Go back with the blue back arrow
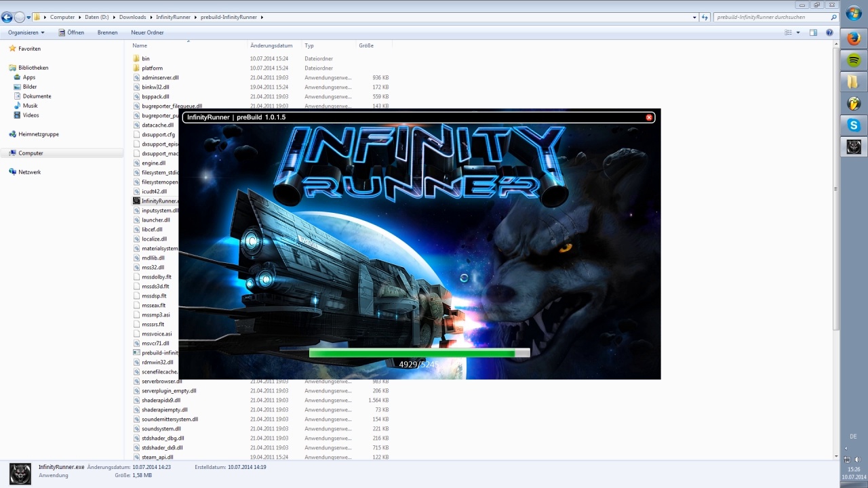This screenshot has width=868, height=488. tap(7, 17)
